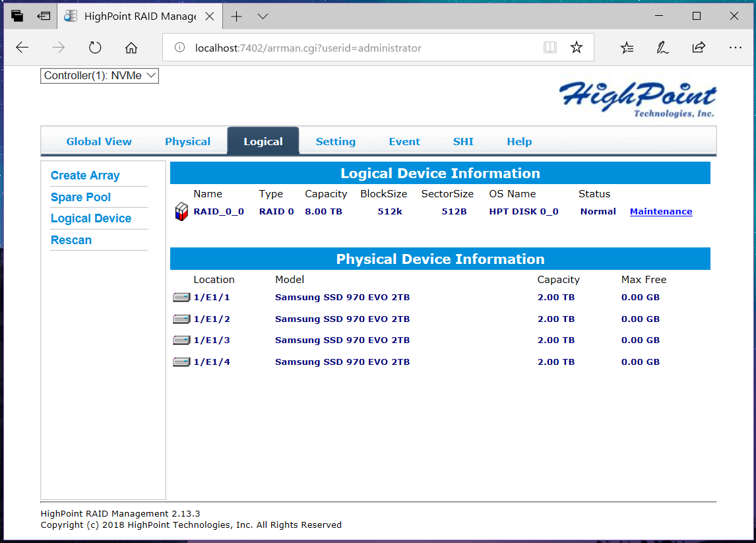This screenshot has height=543, width=756.
Task: Select Create Array in the sidebar
Action: pyautogui.click(x=85, y=176)
